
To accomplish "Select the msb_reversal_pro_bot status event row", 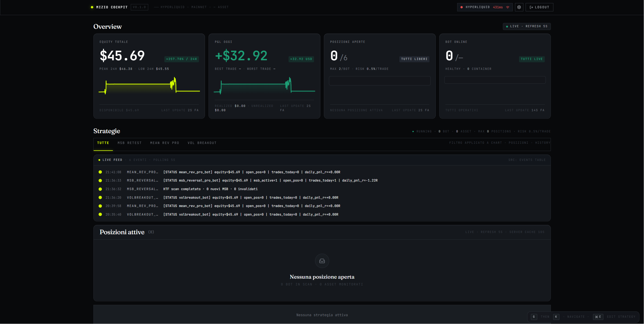I will 322,181.
